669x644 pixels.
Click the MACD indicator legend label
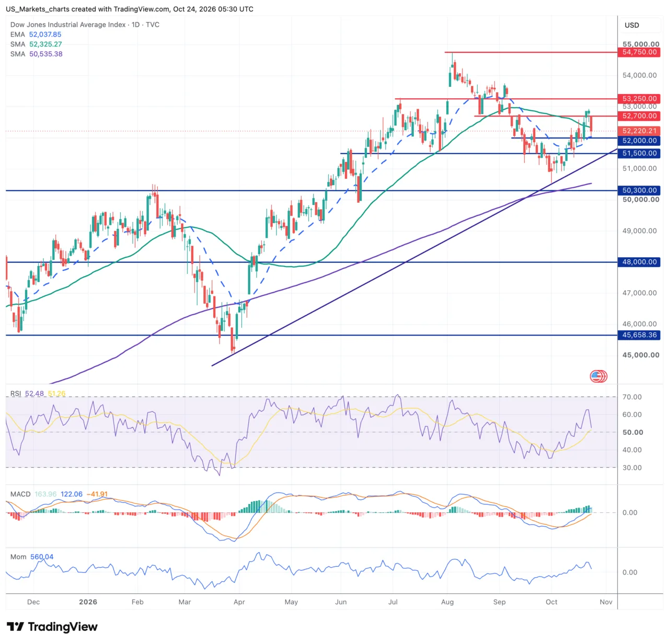pos(20,494)
